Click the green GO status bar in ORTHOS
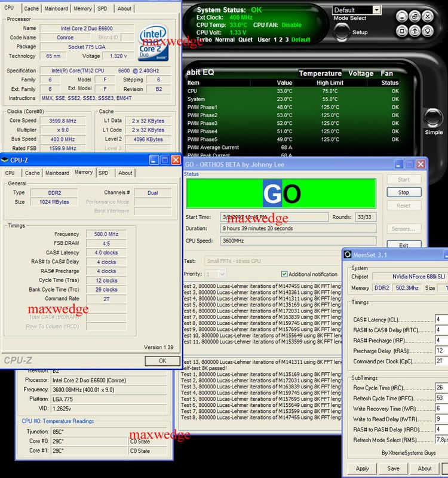Viewport: 448px width, 478px height. pyautogui.click(x=281, y=193)
